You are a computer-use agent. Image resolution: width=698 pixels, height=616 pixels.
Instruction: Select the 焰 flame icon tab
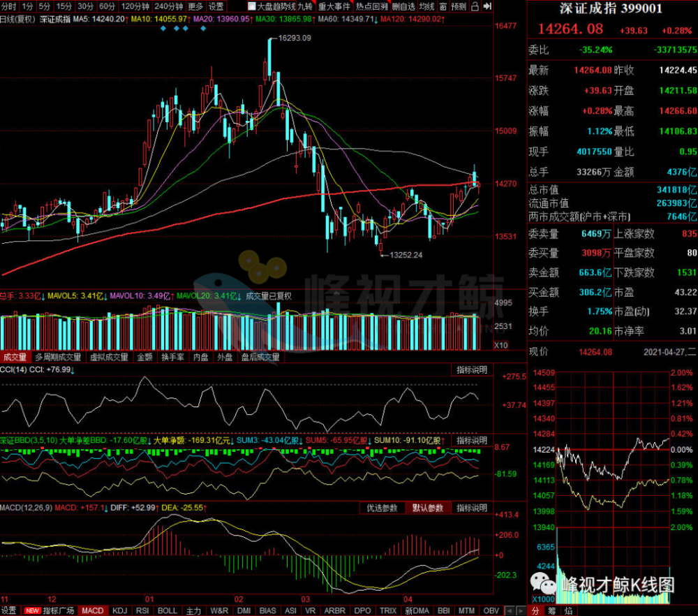tap(568, 610)
